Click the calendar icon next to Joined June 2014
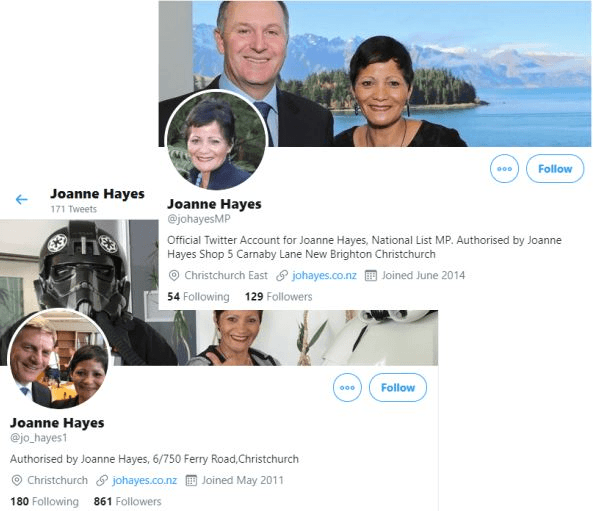Viewport: 593px width, 511px height. (371, 275)
